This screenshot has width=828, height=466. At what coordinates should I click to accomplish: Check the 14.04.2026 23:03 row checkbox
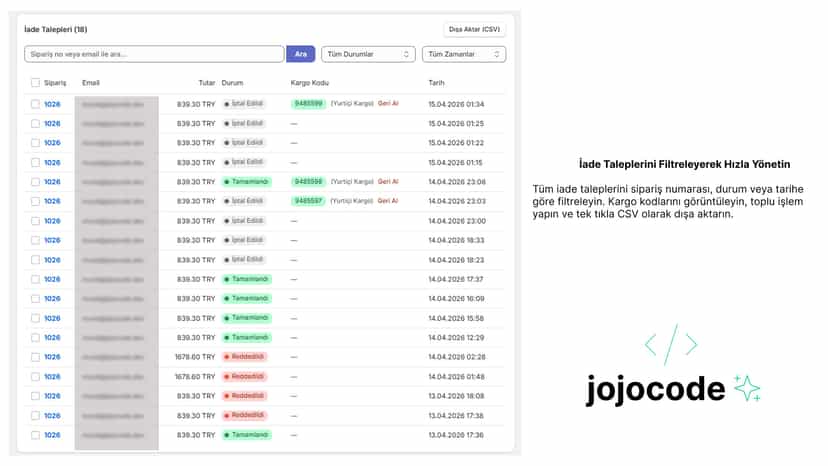tap(35, 201)
